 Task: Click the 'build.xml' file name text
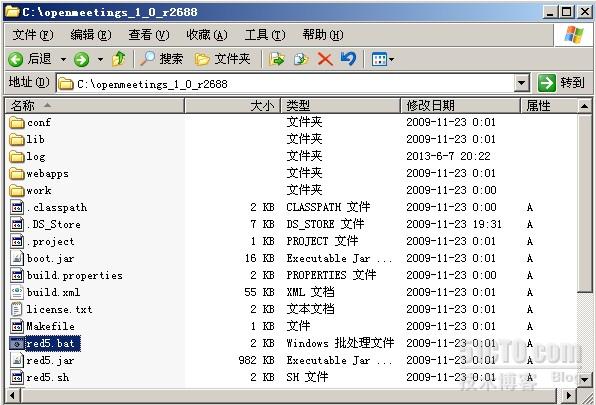pos(53,293)
